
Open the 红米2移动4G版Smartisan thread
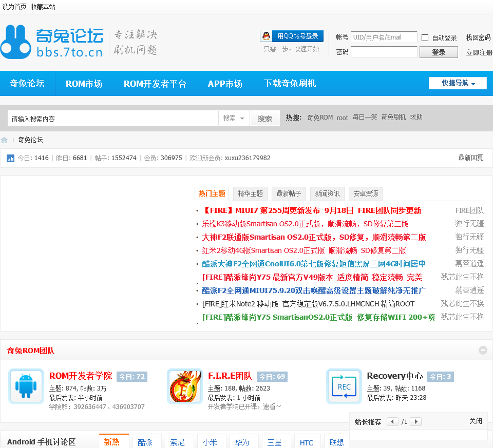coord(304,250)
